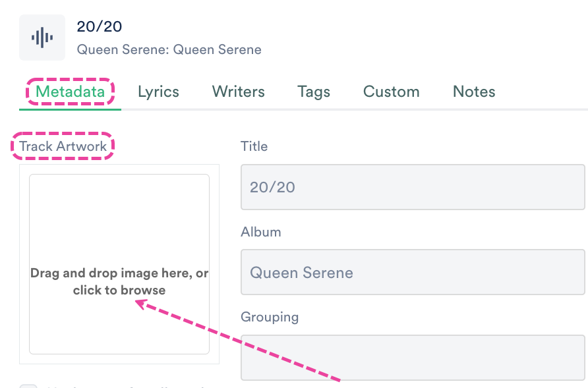Select the Tags tab
588x388 pixels.
click(314, 92)
